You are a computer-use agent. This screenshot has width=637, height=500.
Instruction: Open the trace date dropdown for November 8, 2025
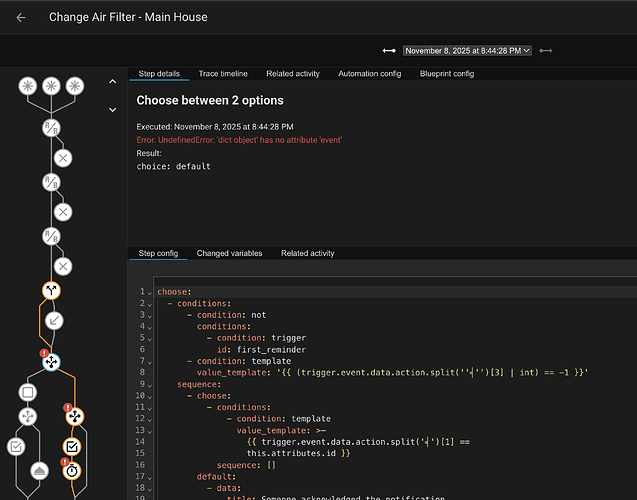tap(467, 50)
